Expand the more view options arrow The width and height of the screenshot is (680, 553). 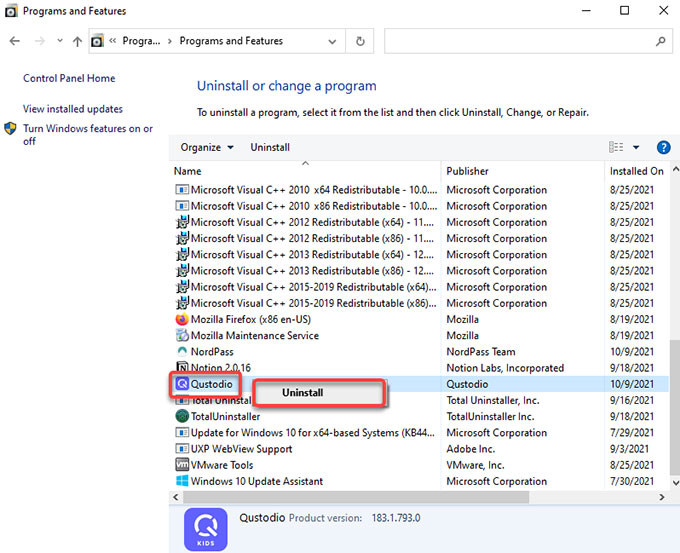[x=636, y=147]
